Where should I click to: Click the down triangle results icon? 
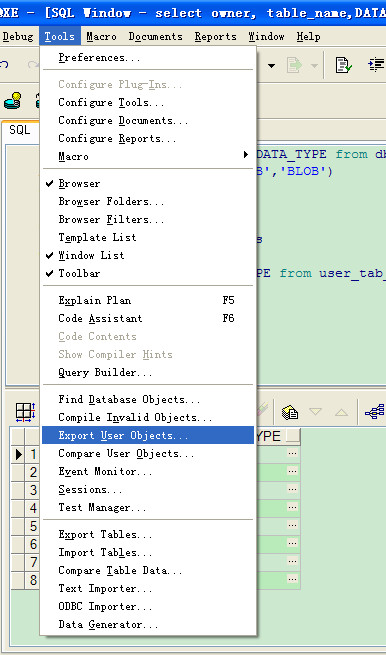pos(315,412)
